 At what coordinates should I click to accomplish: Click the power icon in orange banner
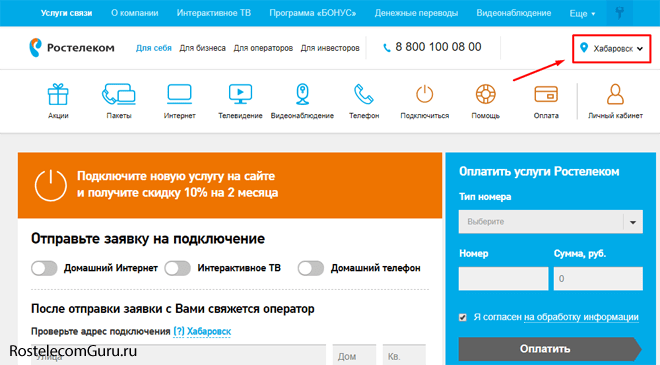pyautogui.click(x=51, y=185)
